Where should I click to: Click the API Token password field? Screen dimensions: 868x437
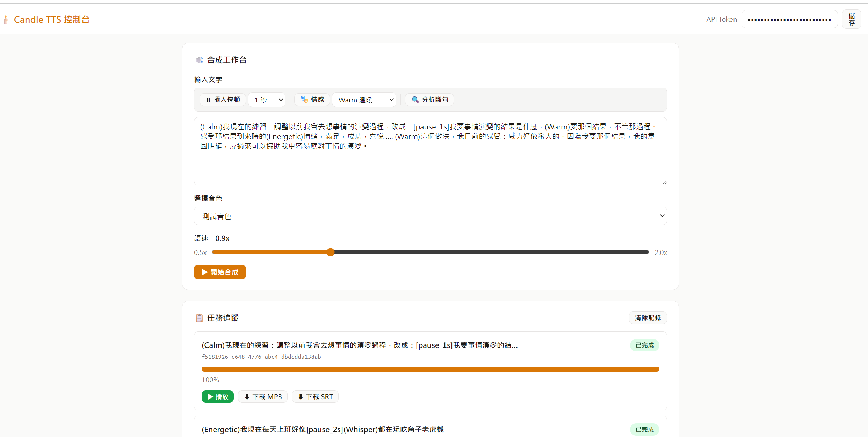tap(789, 19)
